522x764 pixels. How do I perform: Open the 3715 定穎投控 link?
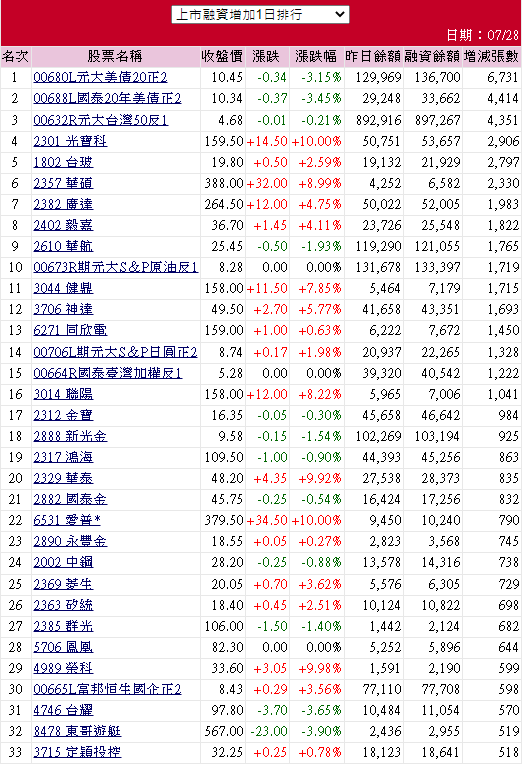click(77, 752)
